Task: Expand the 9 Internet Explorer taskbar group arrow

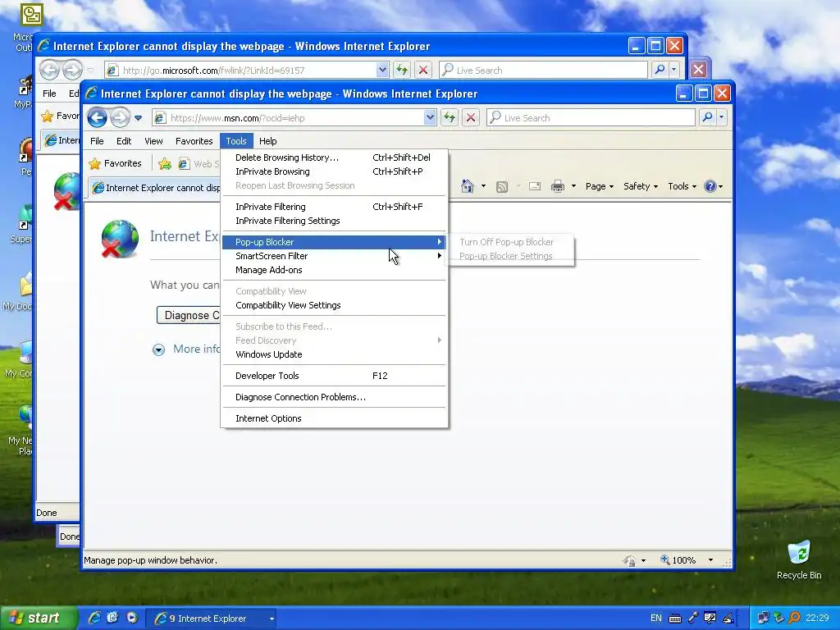Action: (x=272, y=619)
